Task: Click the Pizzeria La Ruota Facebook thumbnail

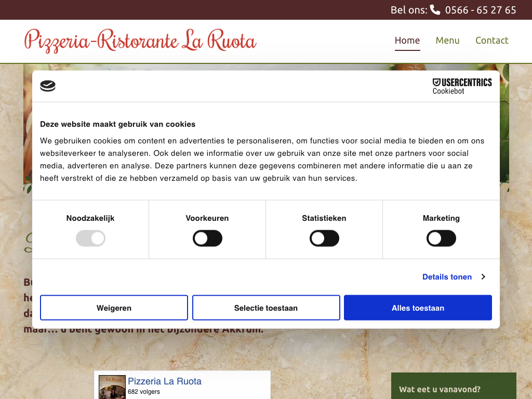Action: click(x=112, y=387)
